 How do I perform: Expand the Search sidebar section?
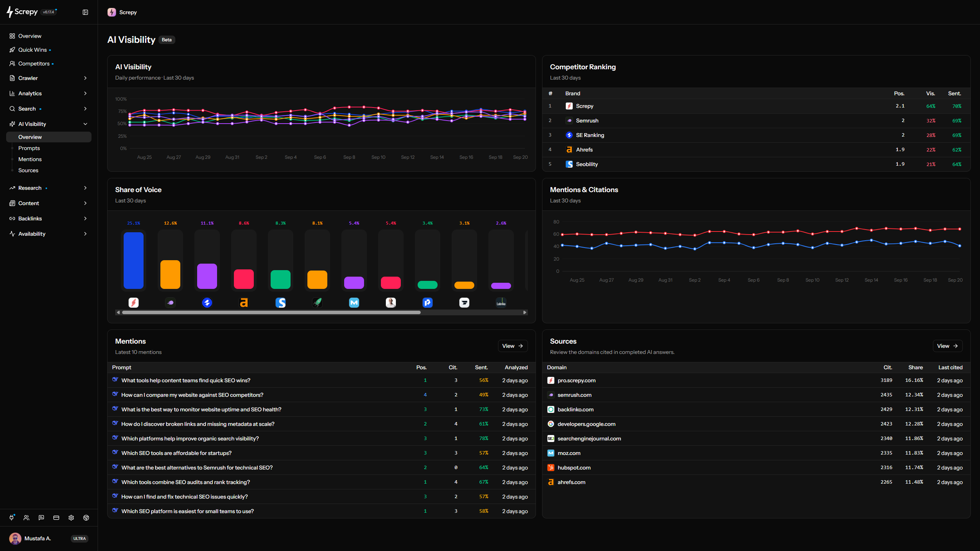click(49, 109)
